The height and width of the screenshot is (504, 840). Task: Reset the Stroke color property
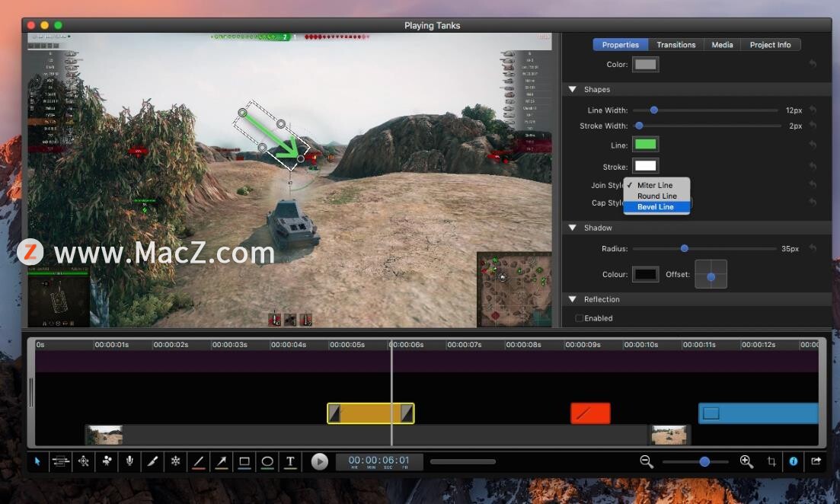[813, 167]
